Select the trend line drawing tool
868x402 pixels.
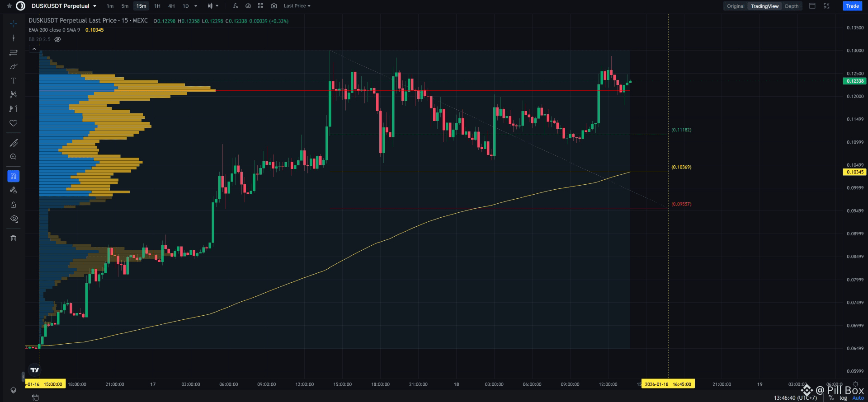tap(14, 38)
